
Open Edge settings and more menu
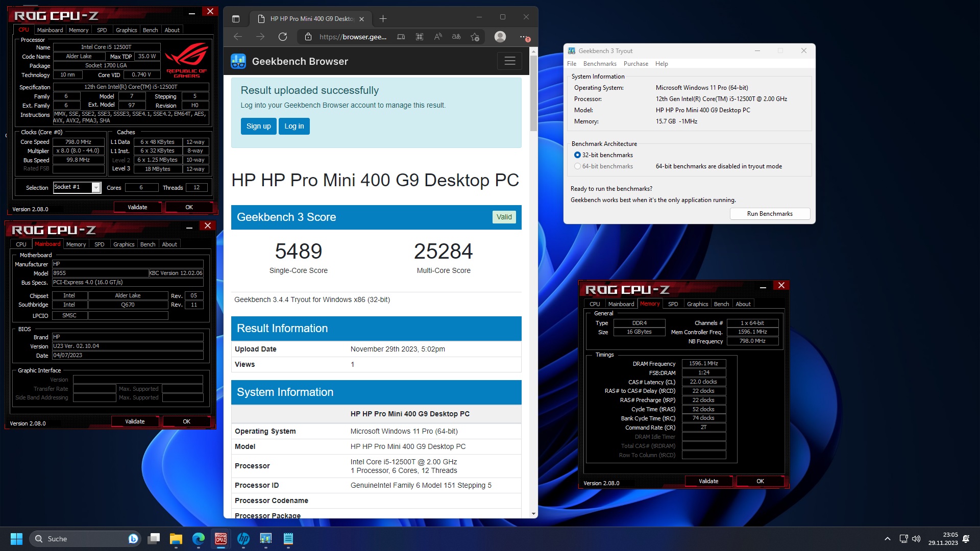click(524, 37)
